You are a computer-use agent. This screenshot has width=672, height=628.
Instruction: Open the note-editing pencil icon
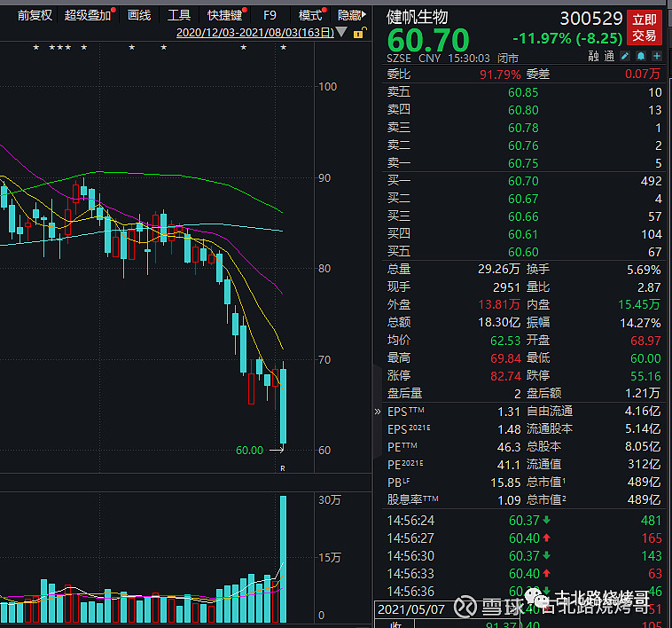[625, 56]
